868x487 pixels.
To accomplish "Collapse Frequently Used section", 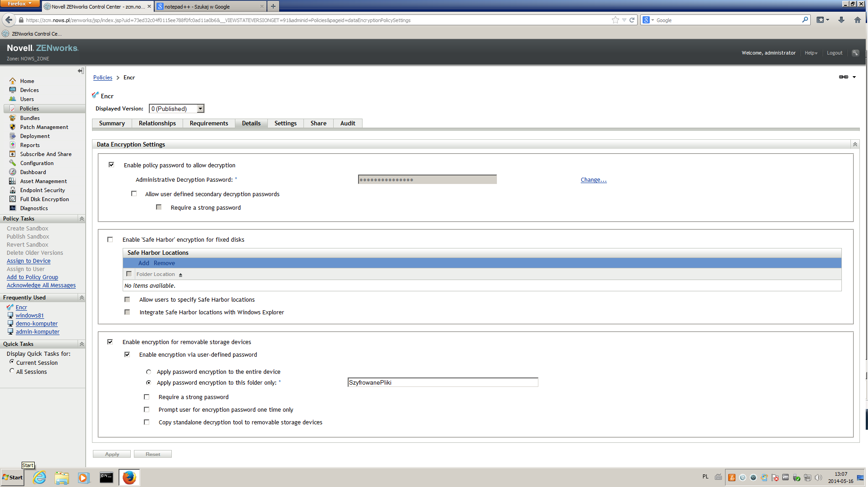I will pyautogui.click(x=82, y=298).
